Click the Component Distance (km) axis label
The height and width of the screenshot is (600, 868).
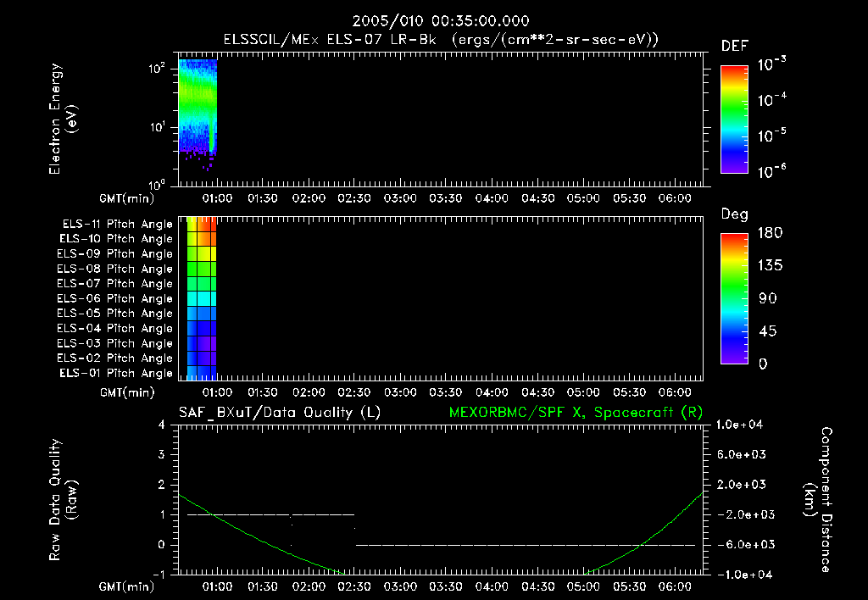click(x=819, y=499)
